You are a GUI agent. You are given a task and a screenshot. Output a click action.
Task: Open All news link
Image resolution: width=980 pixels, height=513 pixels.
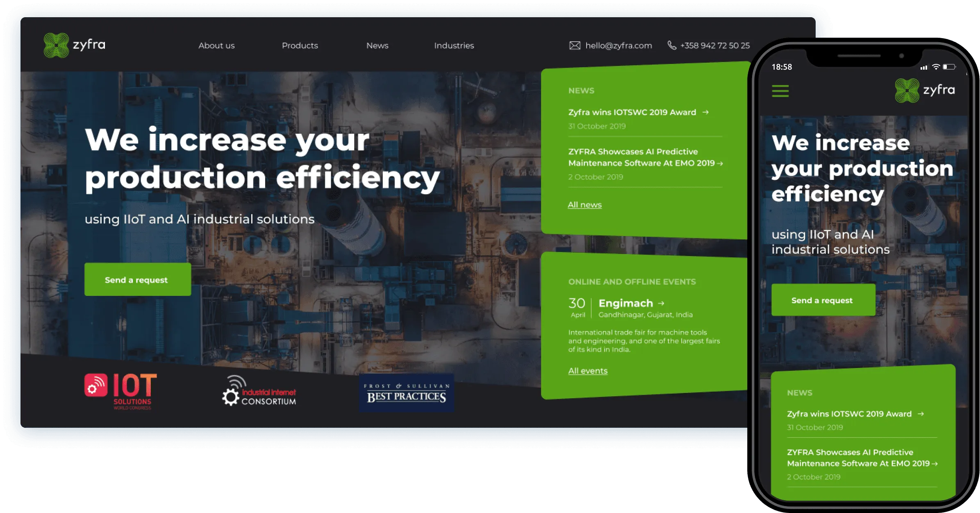coord(584,205)
